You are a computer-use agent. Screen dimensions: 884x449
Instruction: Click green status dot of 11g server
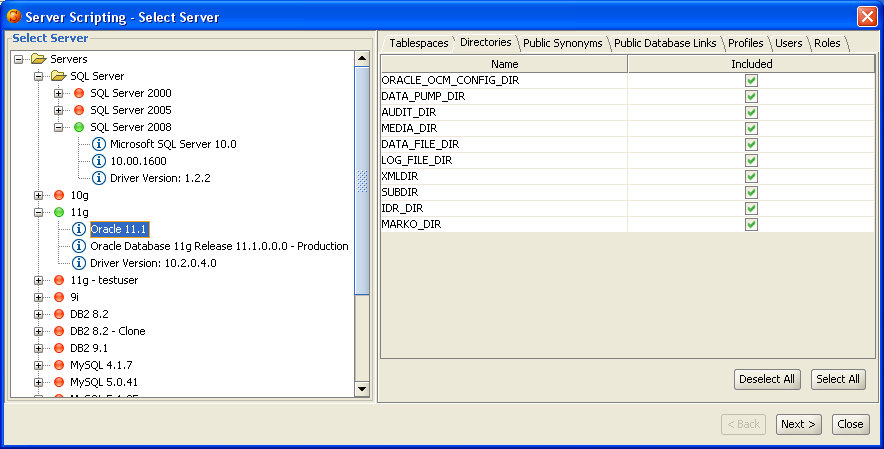coord(59,212)
